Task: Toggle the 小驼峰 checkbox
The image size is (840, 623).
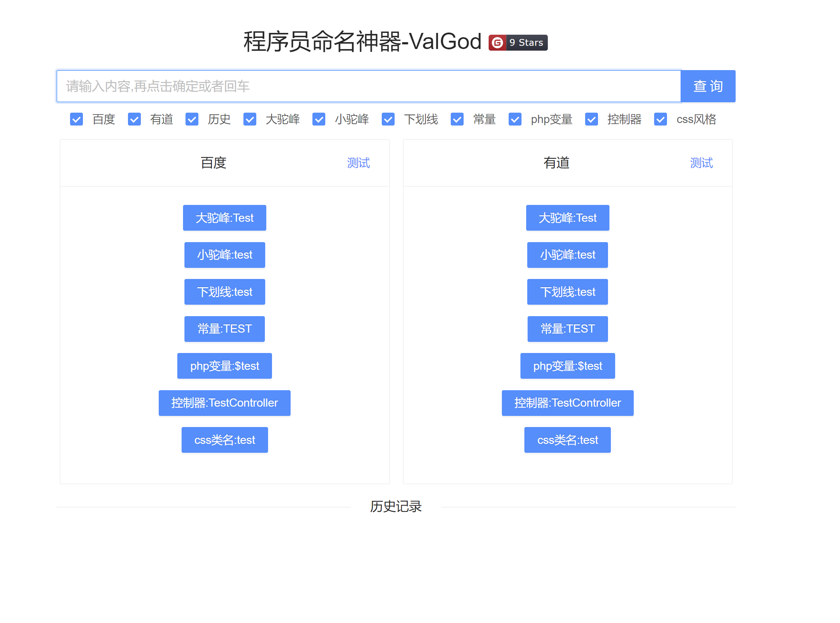Action: click(319, 119)
